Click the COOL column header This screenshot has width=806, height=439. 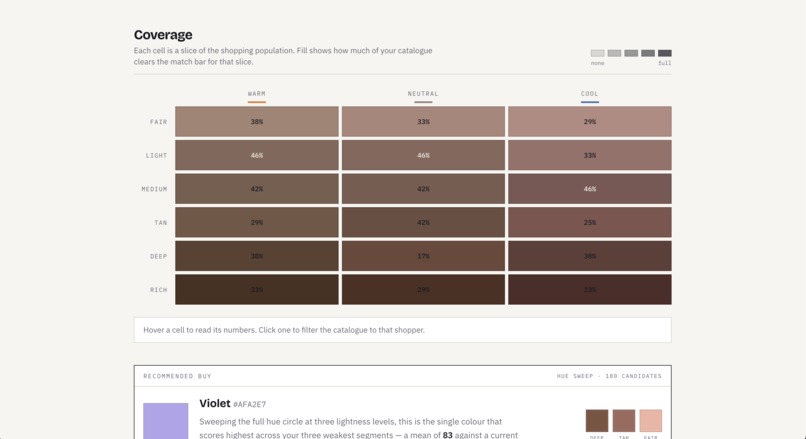pos(590,94)
